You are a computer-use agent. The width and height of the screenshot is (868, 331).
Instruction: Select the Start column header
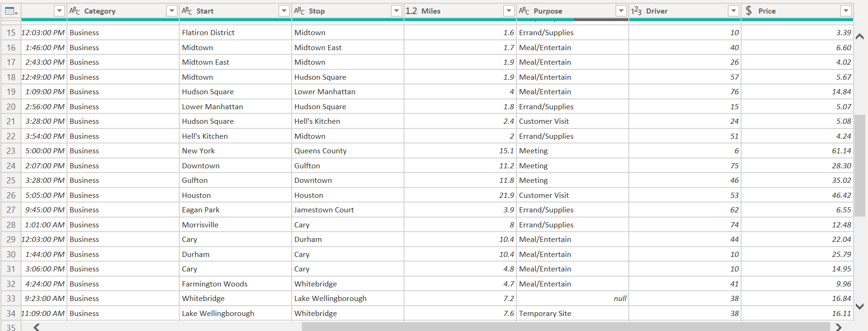(235, 11)
